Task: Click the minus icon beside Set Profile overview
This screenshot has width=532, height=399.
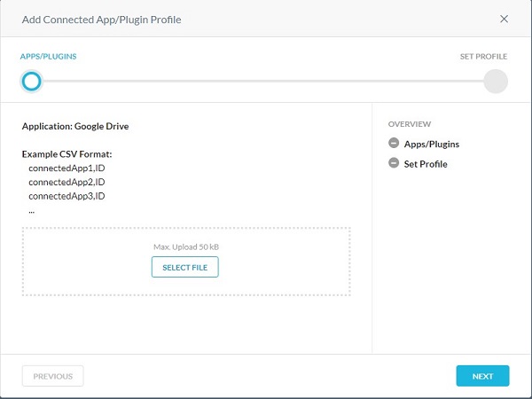Action: tap(394, 163)
